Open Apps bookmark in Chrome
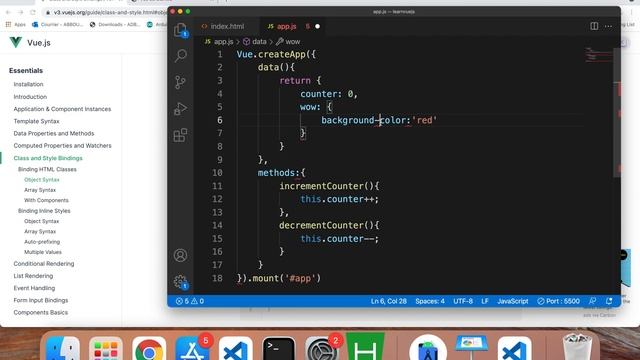This screenshot has width=640, height=360. 16,24
